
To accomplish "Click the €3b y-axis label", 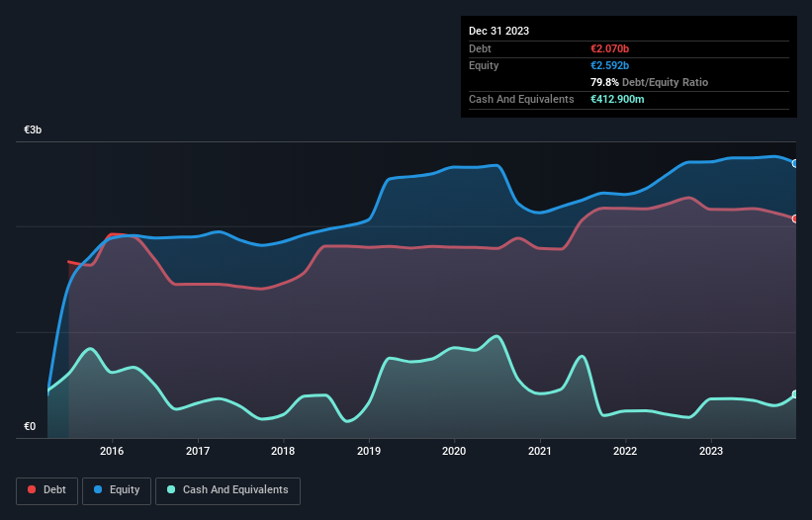I will coord(33,130).
